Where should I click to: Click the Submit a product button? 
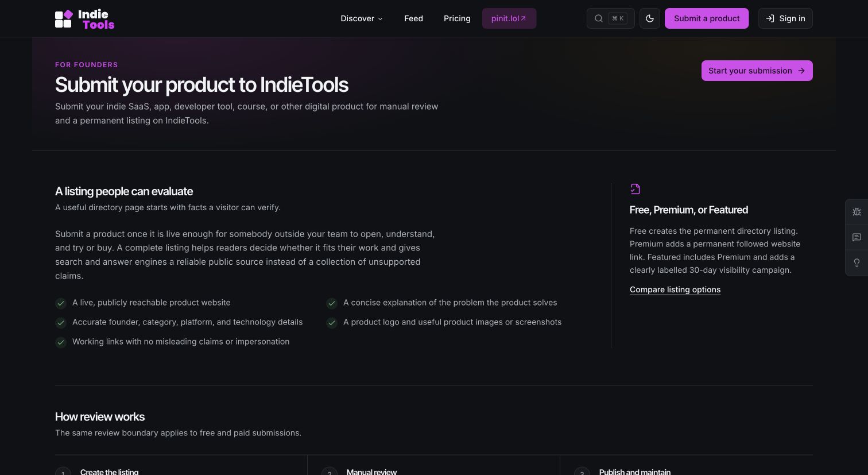pos(707,18)
